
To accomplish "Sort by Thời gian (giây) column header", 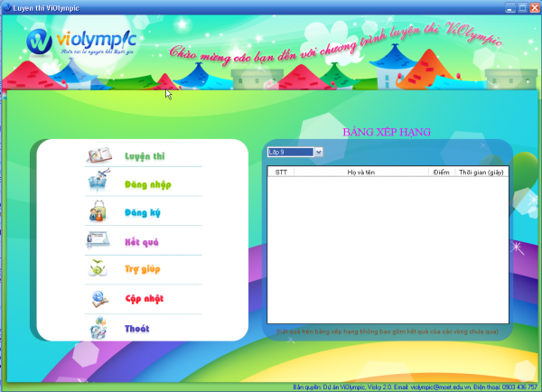I will pyautogui.click(x=481, y=173).
